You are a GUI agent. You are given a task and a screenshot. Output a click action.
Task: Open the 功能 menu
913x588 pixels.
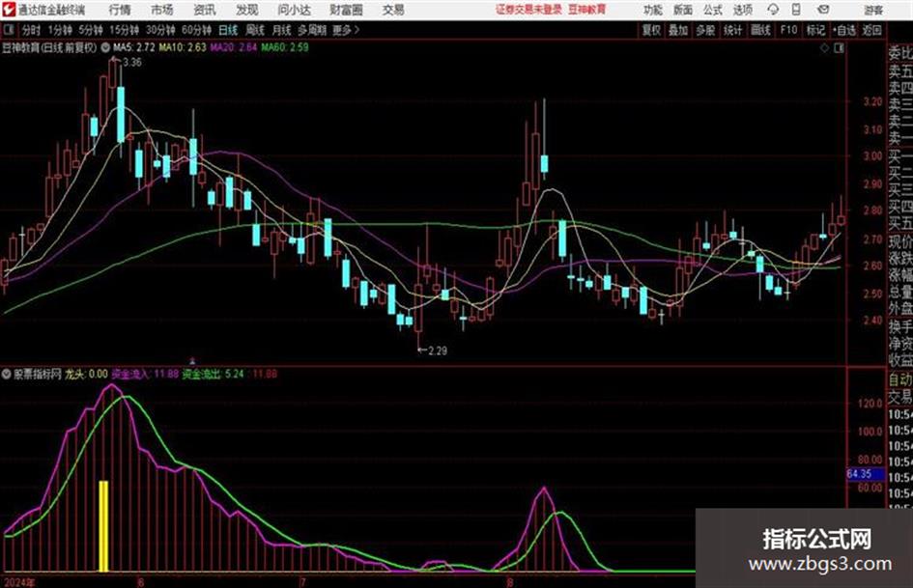click(x=653, y=10)
